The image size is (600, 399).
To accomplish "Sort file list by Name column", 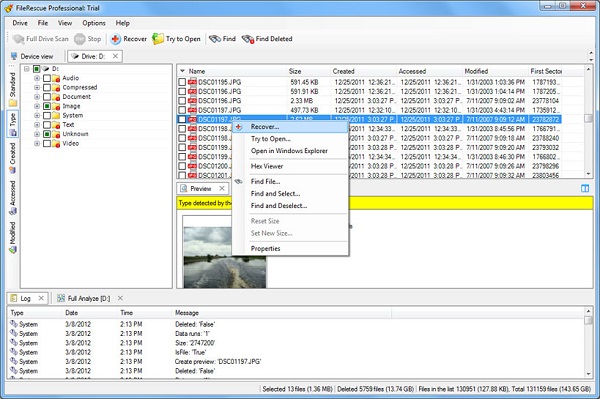I will click(232, 71).
